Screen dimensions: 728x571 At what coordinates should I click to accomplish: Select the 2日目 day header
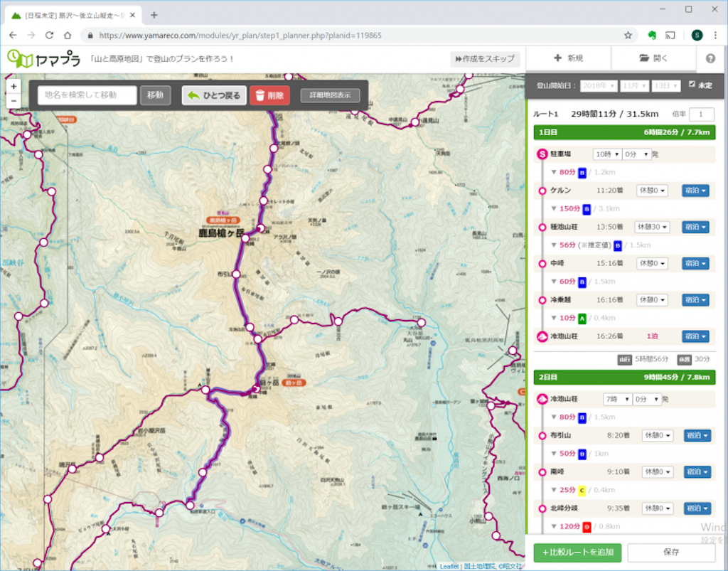(624, 377)
